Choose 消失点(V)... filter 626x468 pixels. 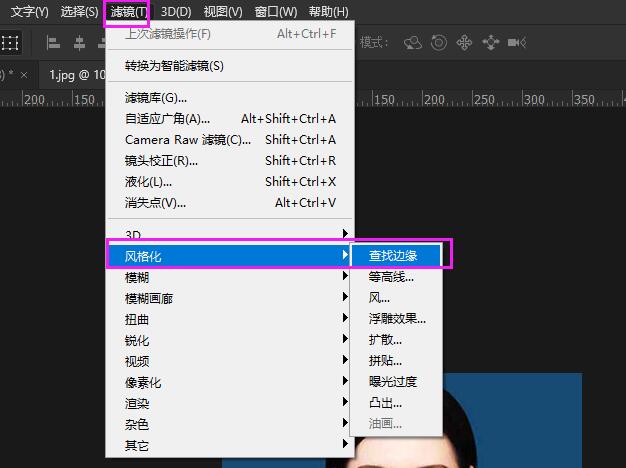click(x=230, y=202)
